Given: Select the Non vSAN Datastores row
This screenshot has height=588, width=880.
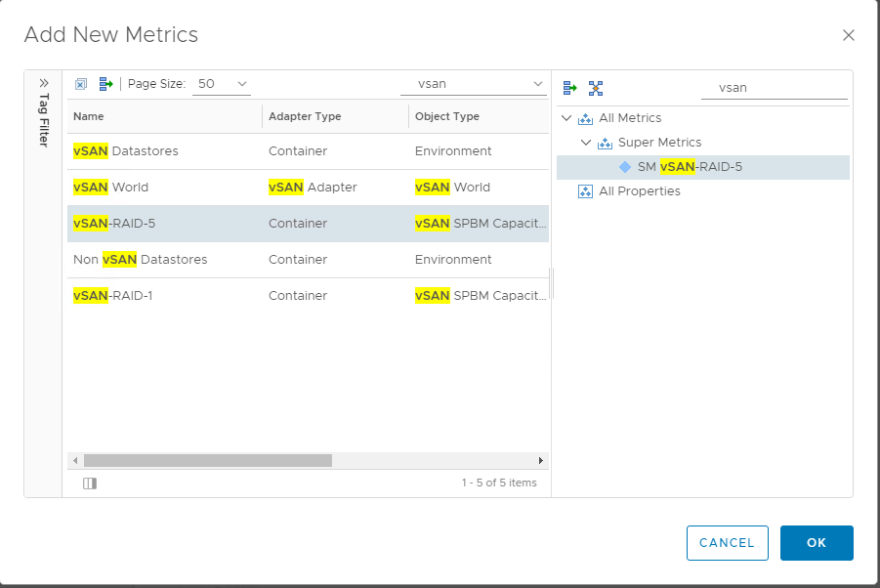Looking at the screenshot, I should 308,260.
